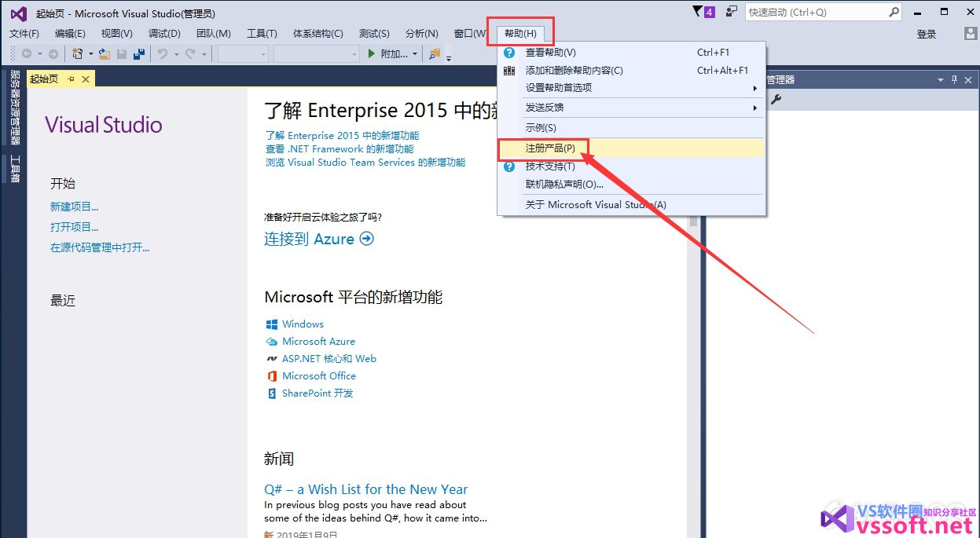Click the New Project toolbar icon
The width and height of the screenshot is (980, 538).
[x=77, y=54]
